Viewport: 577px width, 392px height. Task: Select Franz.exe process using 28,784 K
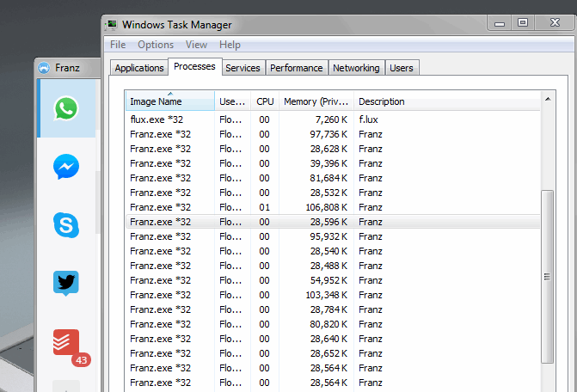(333, 309)
